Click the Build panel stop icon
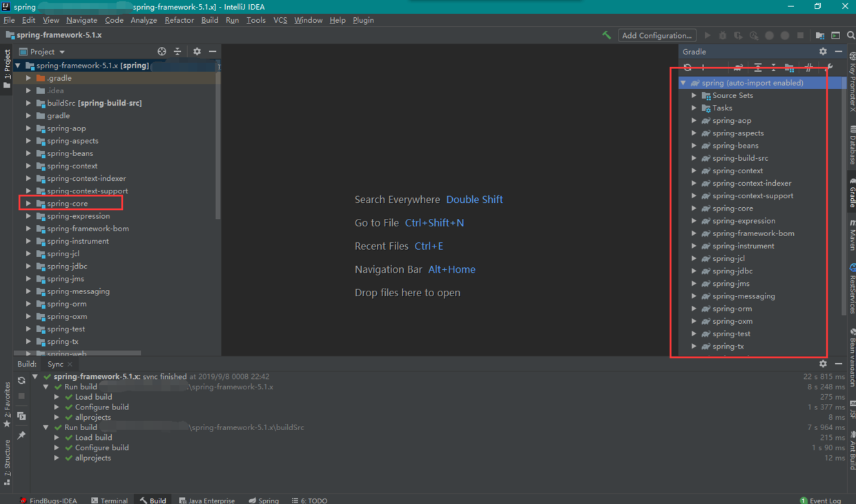 [21, 396]
